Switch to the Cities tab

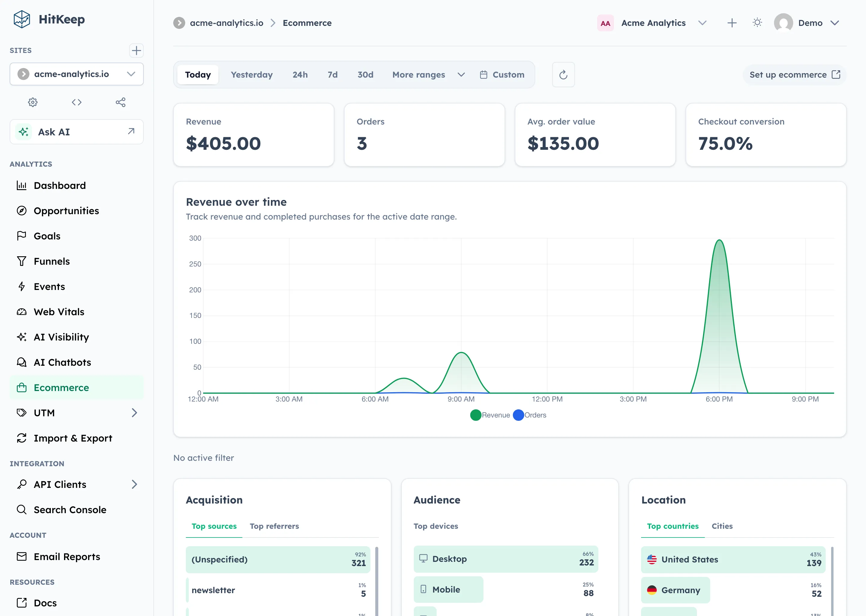(722, 526)
